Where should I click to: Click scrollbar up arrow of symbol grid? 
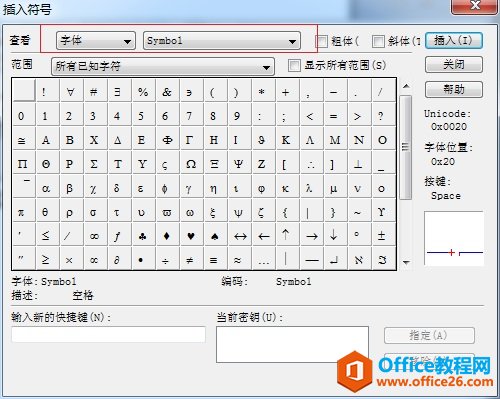point(406,86)
